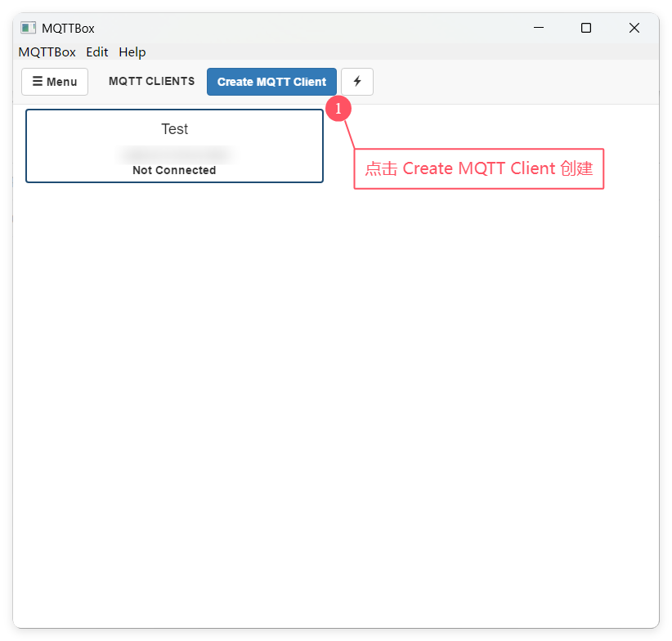Open the MQTTBox menu in menu bar
The height and width of the screenshot is (641, 672).
click(x=47, y=52)
